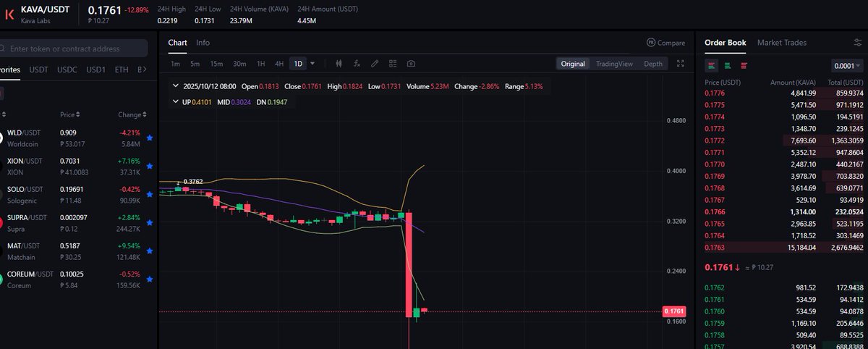The height and width of the screenshot is (349, 868).
Task: Select the 1D timeframe
Action: [x=297, y=64]
